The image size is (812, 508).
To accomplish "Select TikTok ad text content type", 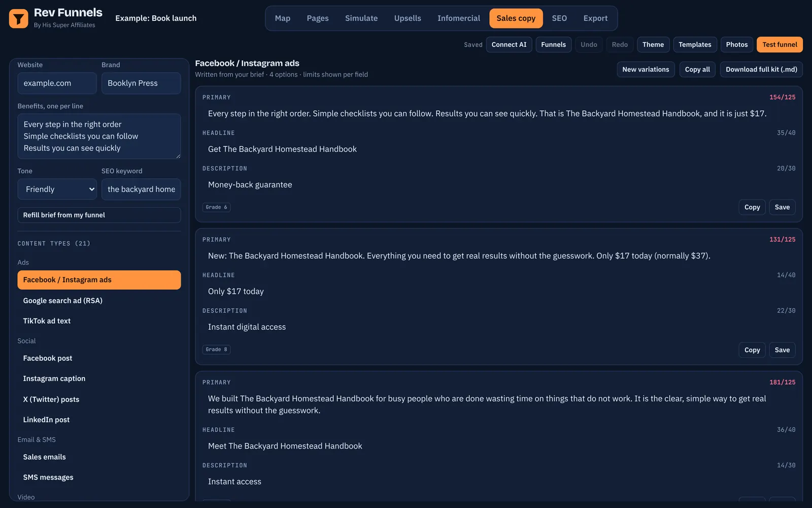I will tap(99, 321).
